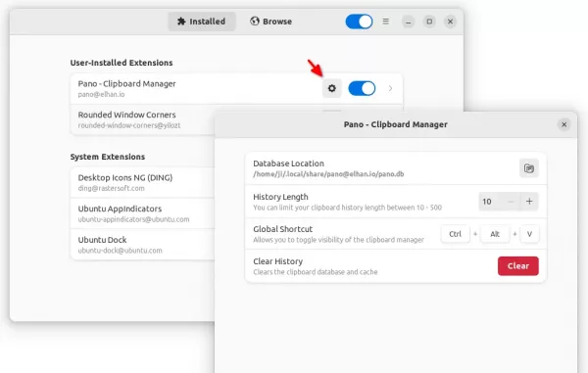Click the Database Location path text
The image size is (588, 373).
point(328,174)
